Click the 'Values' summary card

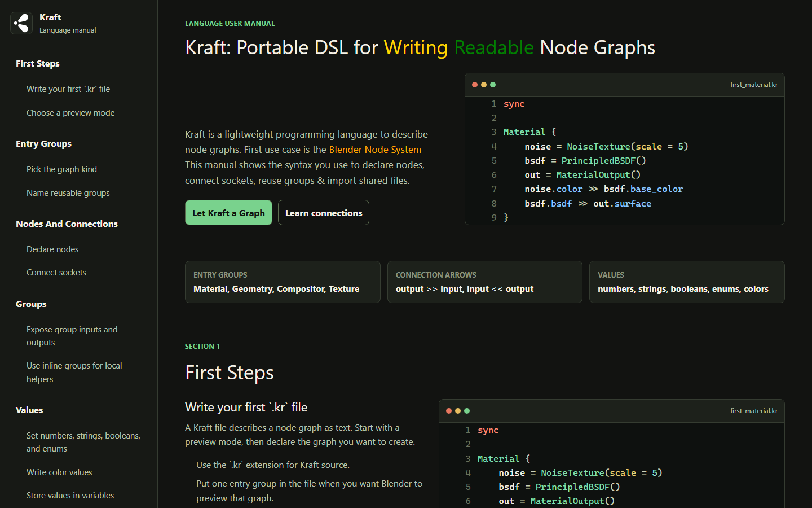coord(687,282)
